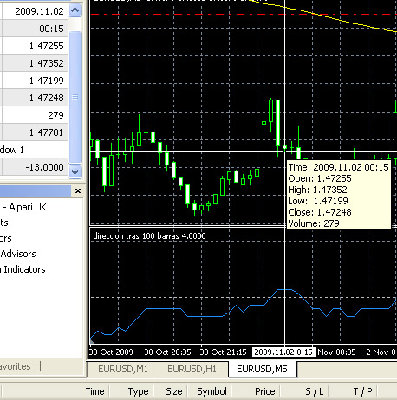The width and height of the screenshot is (397, 400).
Task: Click the Price column header
Action: point(265,391)
